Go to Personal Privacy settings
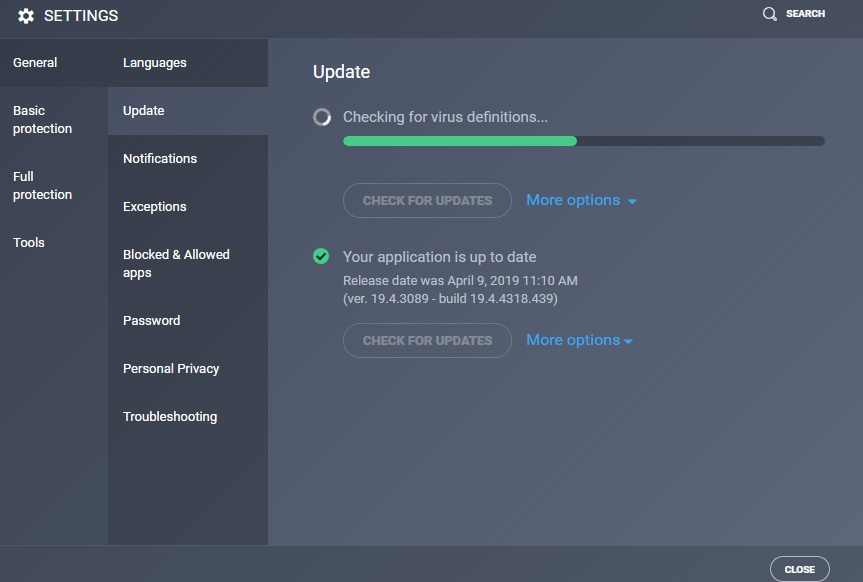Viewport: 863px width, 582px height. (x=188, y=368)
